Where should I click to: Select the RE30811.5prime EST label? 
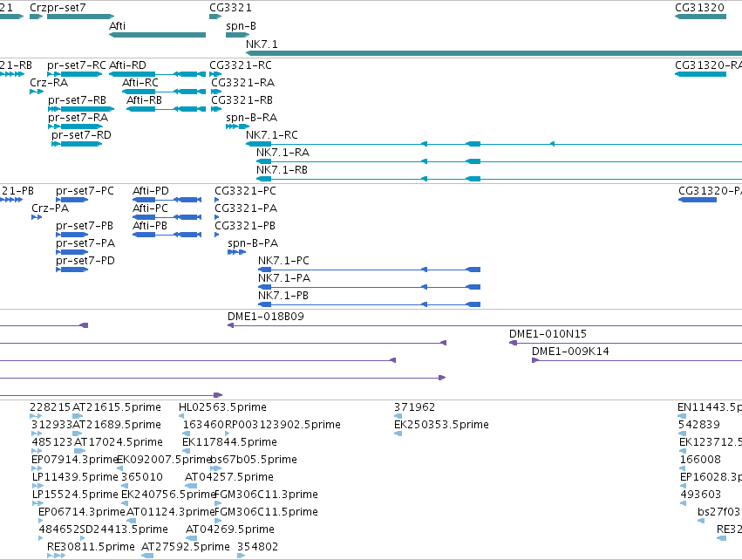pyautogui.click(x=92, y=548)
